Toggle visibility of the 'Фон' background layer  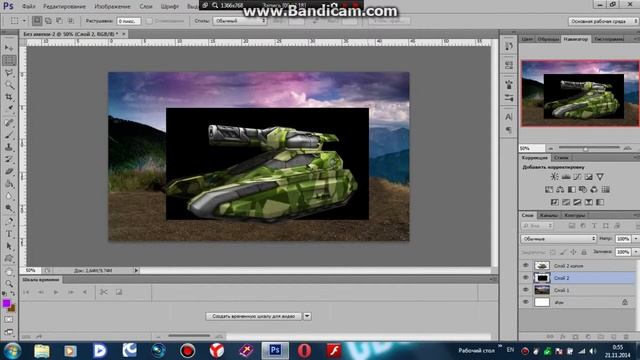pos(526,302)
